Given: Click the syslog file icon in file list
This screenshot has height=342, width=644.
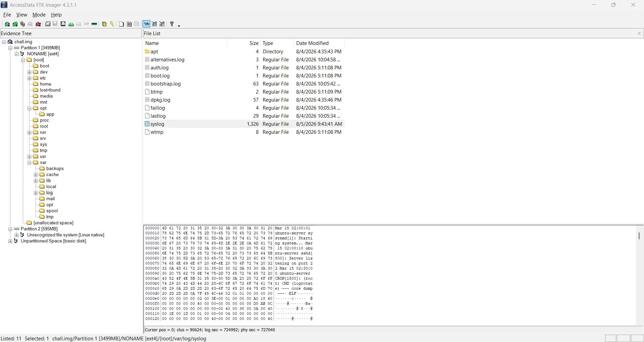Looking at the screenshot, I should click(x=147, y=124).
